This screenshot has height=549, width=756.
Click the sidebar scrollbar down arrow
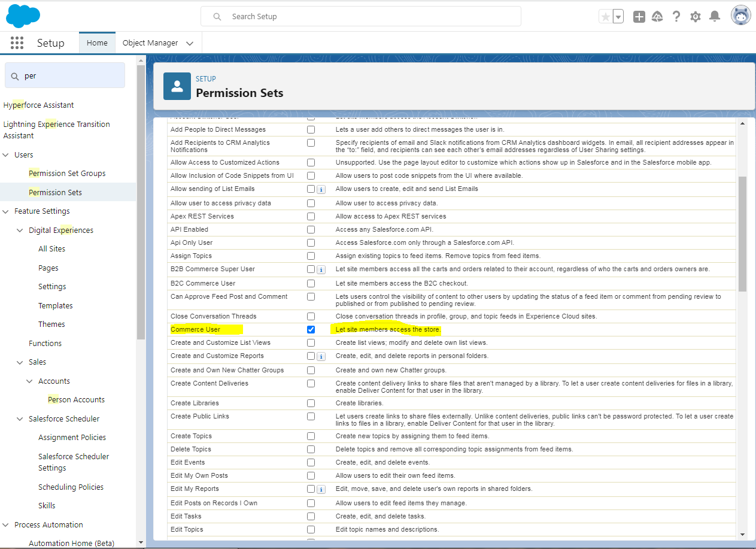point(141,542)
